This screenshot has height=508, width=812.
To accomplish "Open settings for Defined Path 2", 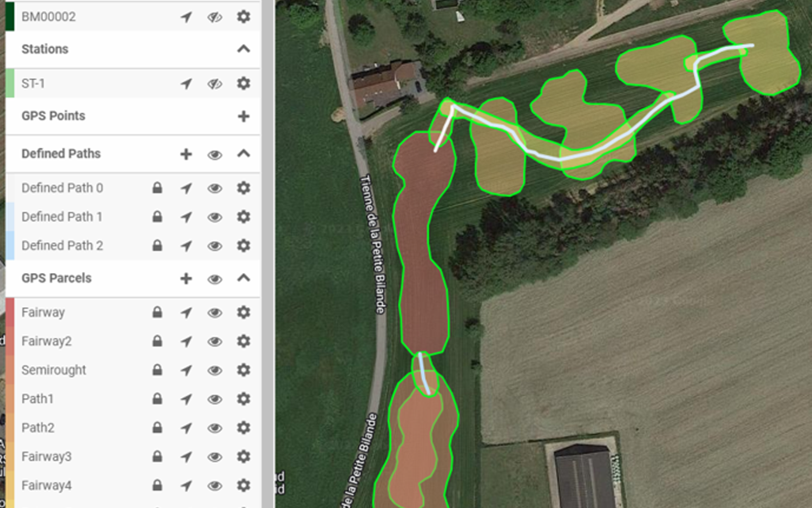I will [244, 246].
